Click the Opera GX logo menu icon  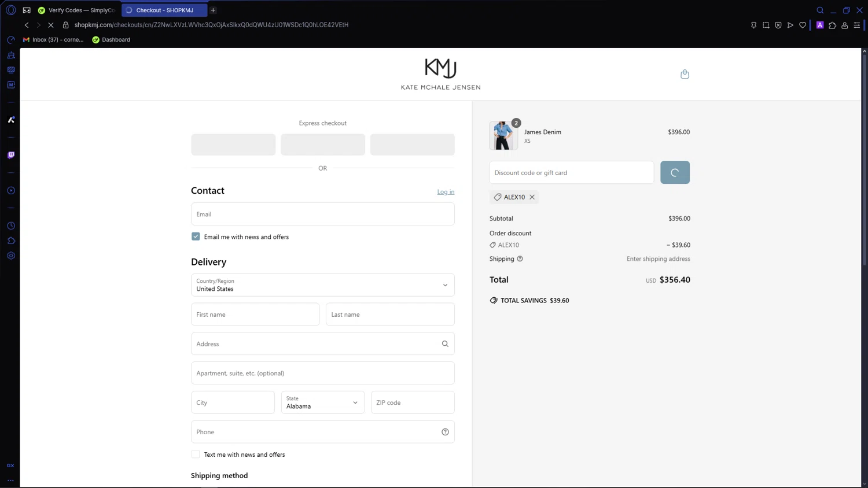point(10,10)
